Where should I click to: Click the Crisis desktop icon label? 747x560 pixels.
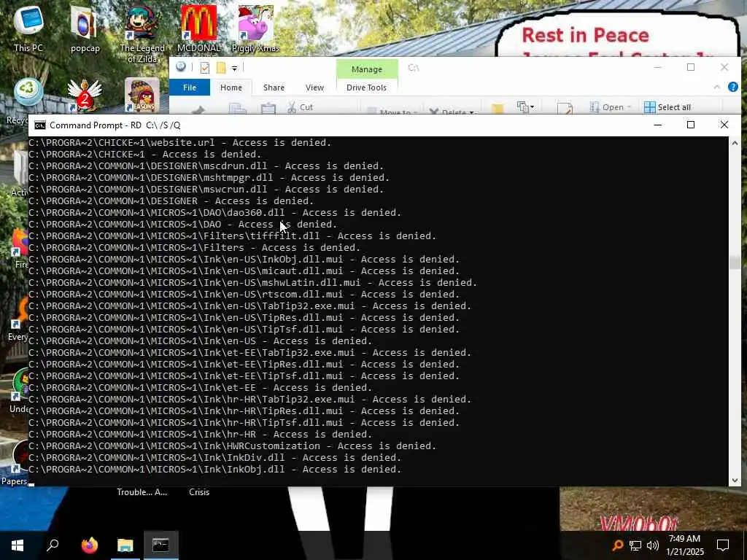199,492
